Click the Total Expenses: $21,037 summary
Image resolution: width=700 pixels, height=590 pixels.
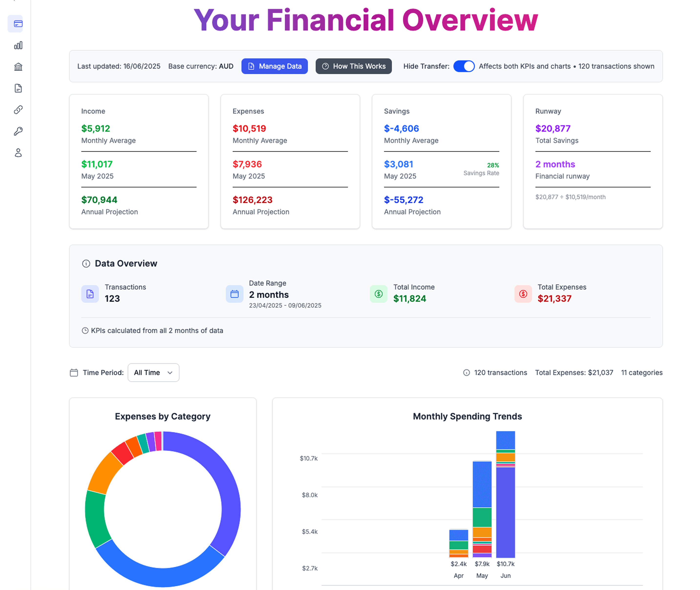pos(574,373)
